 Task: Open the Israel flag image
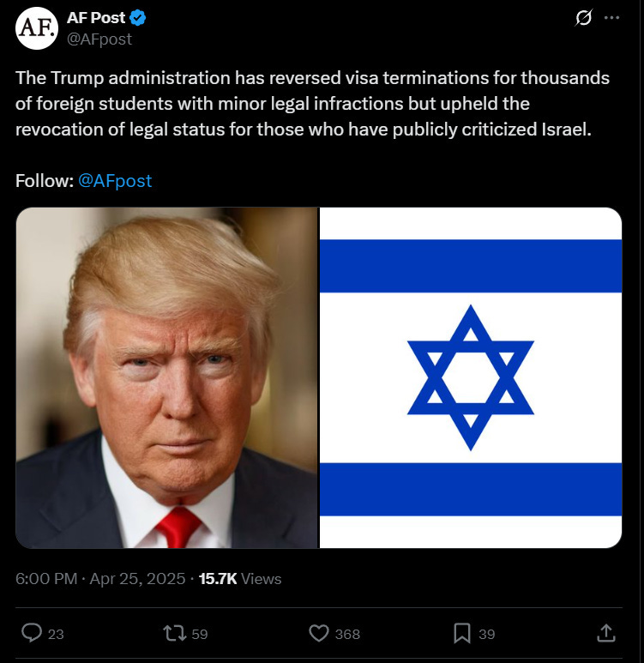(x=471, y=377)
